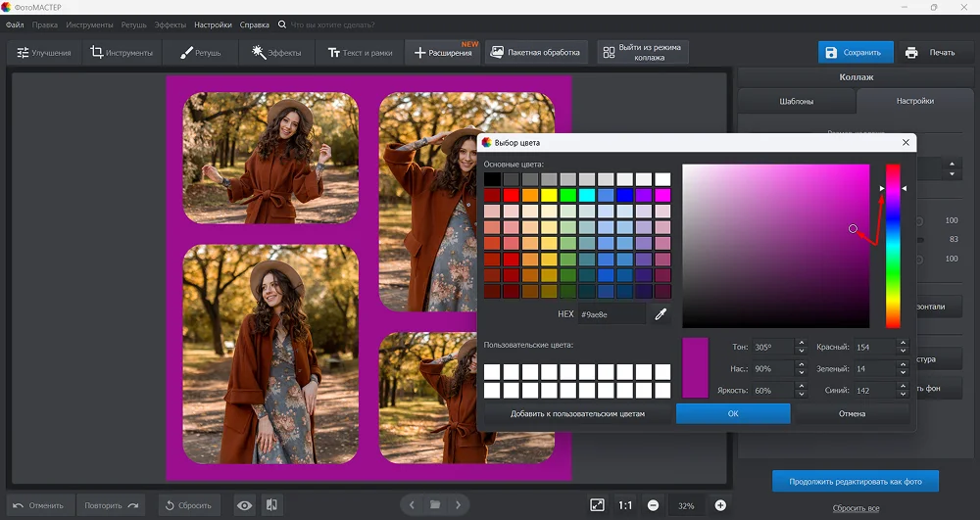Toggle the before/after compare icon
The height and width of the screenshot is (520, 980).
click(271, 505)
